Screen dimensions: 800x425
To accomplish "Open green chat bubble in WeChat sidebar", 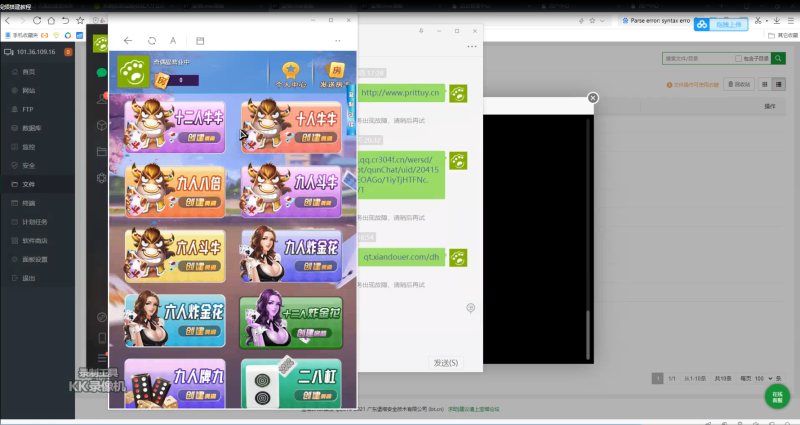I will coord(102,73).
